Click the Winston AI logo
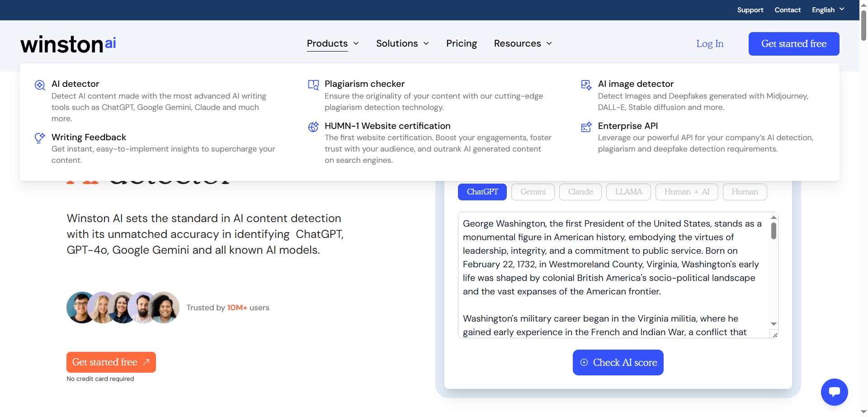The height and width of the screenshot is (417, 868). (68, 44)
